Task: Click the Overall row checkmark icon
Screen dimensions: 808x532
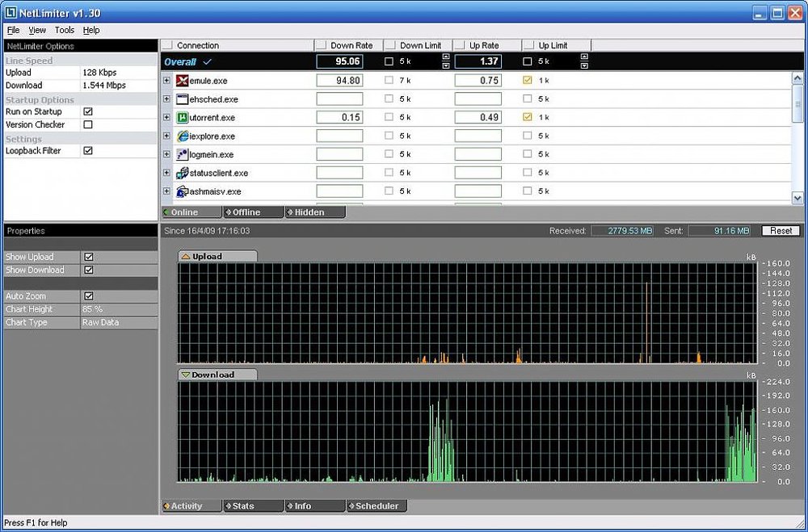Action: pos(207,62)
